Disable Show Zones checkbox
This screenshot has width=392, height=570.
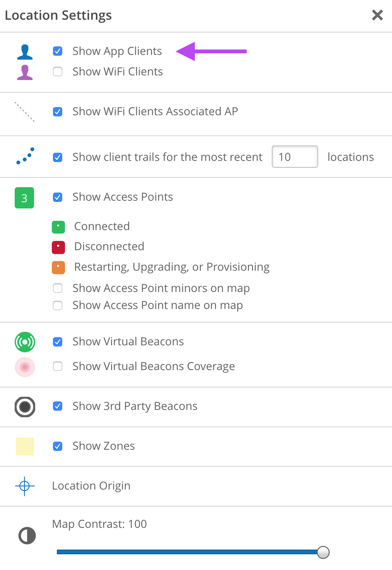pyautogui.click(x=58, y=446)
